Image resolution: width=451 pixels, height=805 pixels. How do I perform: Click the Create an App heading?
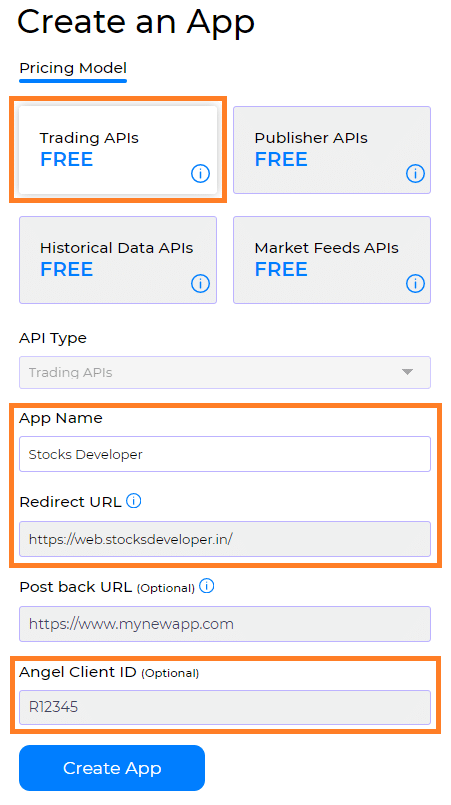pyautogui.click(x=136, y=22)
